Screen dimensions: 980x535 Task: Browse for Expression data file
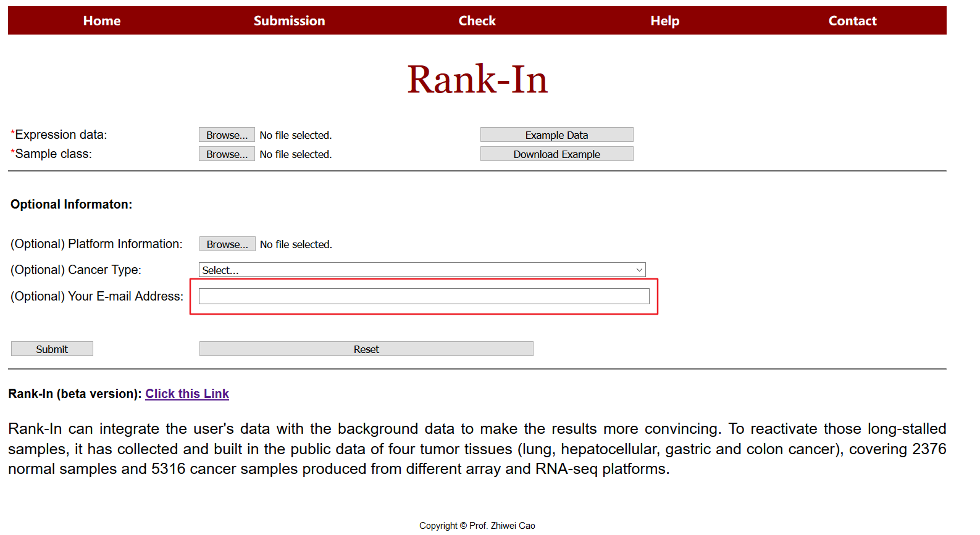point(227,135)
